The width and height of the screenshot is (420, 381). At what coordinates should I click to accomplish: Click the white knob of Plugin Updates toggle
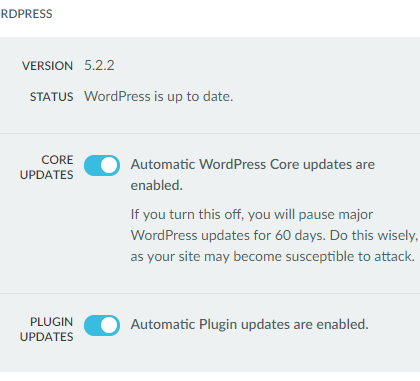tap(109, 325)
